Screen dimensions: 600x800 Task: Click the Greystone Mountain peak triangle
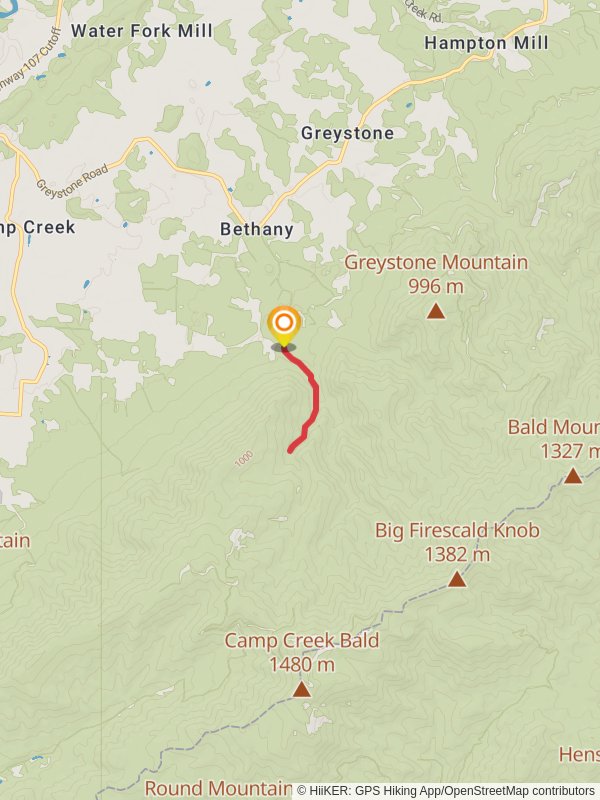[436, 311]
